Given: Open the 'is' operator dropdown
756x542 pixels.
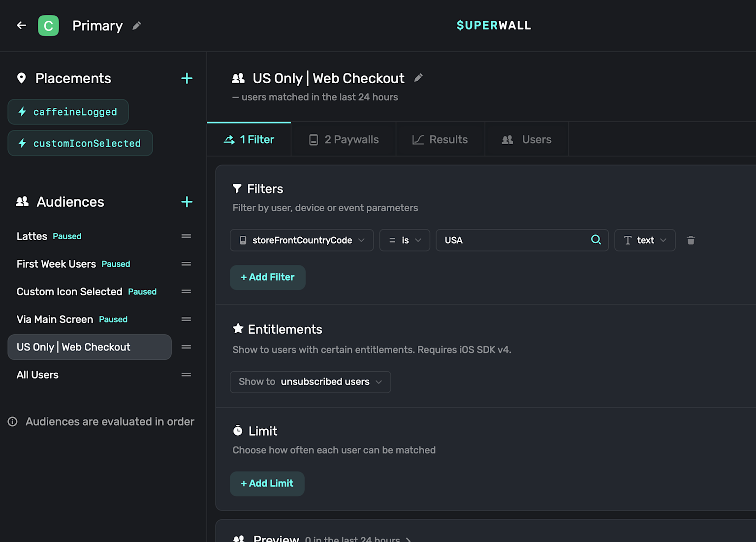Looking at the screenshot, I should tap(405, 240).
